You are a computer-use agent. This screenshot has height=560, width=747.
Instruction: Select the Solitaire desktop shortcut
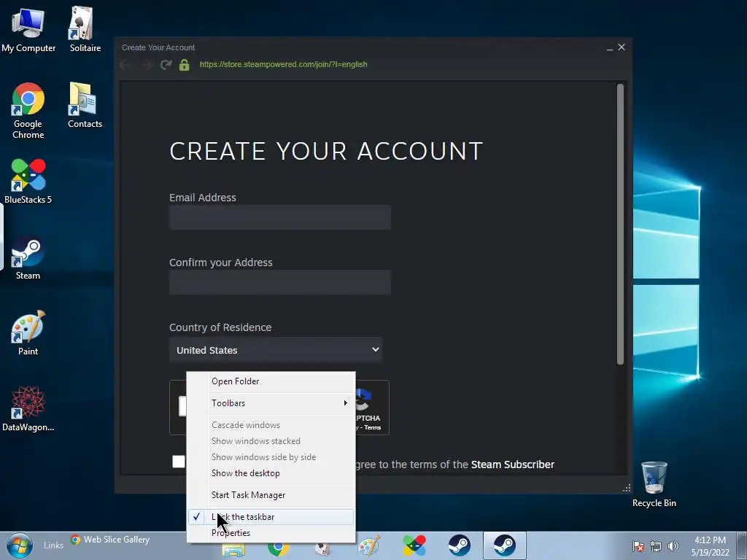pos(85,29)
